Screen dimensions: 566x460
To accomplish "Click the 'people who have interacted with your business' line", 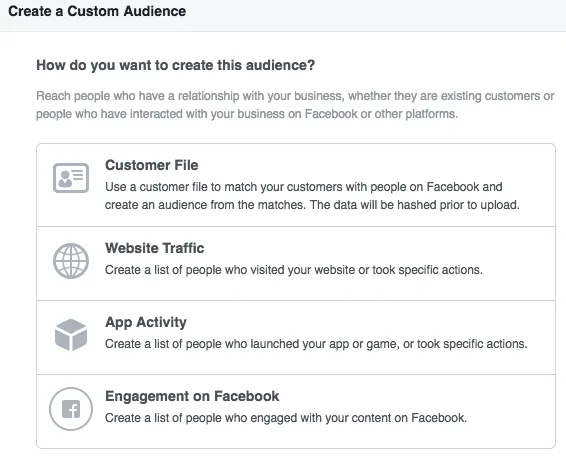I will (247, 114).
